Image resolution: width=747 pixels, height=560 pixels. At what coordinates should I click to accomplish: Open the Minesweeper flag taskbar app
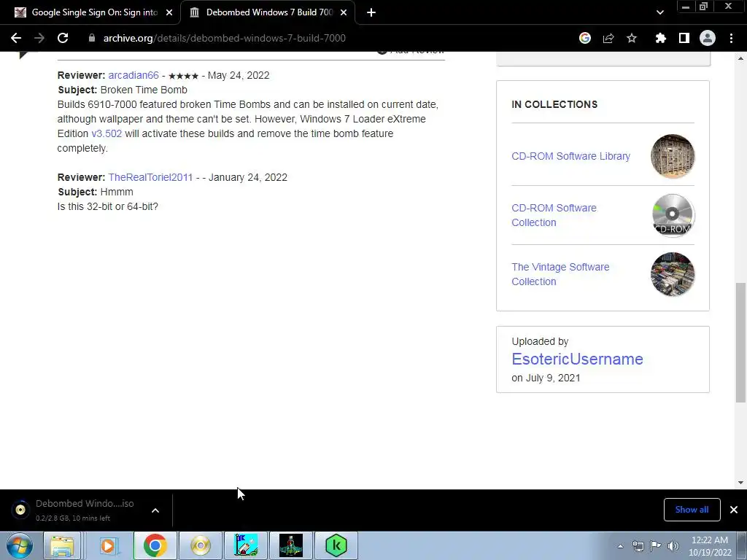coord(247,545)
